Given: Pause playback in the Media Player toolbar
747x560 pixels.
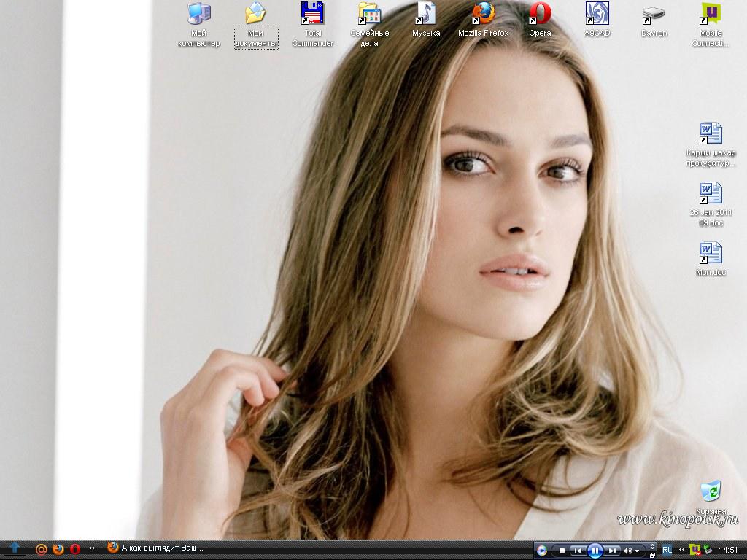Looking at the screenshot, I should click(x=595, y=551).
